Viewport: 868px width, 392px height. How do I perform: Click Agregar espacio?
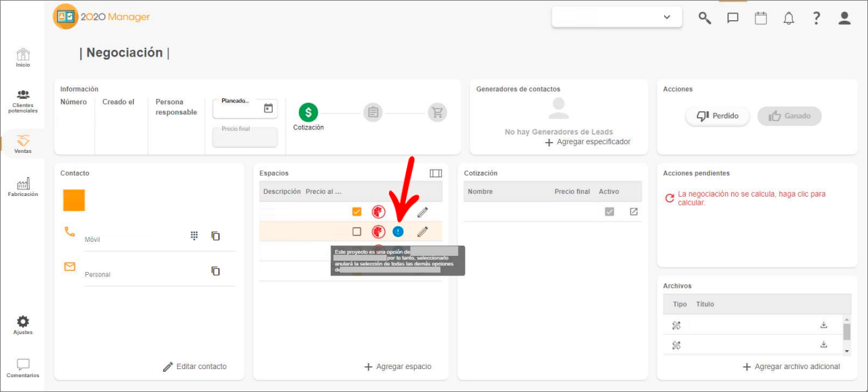coord(397,366)
